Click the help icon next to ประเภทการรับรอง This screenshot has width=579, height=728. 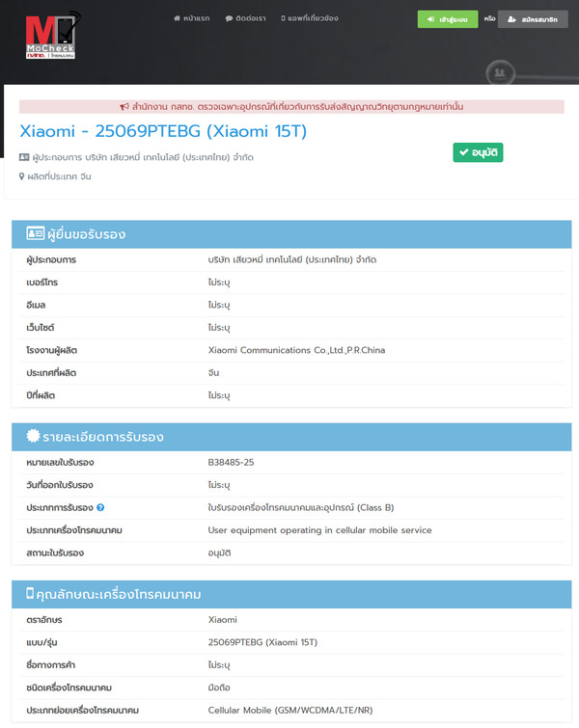point(100,508)
